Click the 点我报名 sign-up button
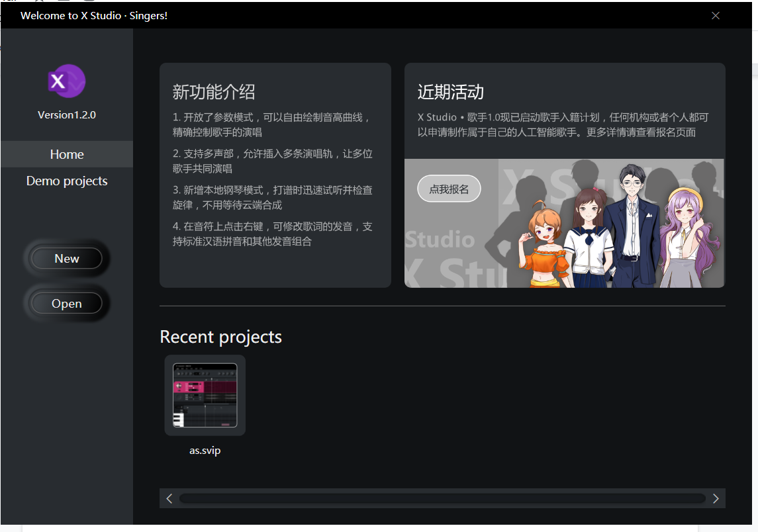 (449, 189)
